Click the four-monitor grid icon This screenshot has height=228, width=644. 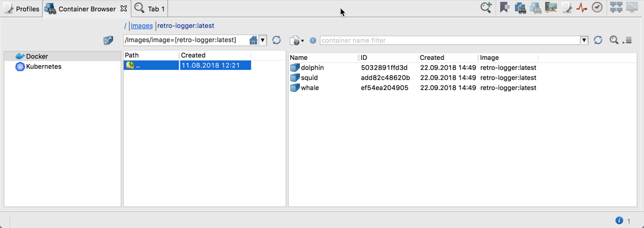[x=616, y=8]
